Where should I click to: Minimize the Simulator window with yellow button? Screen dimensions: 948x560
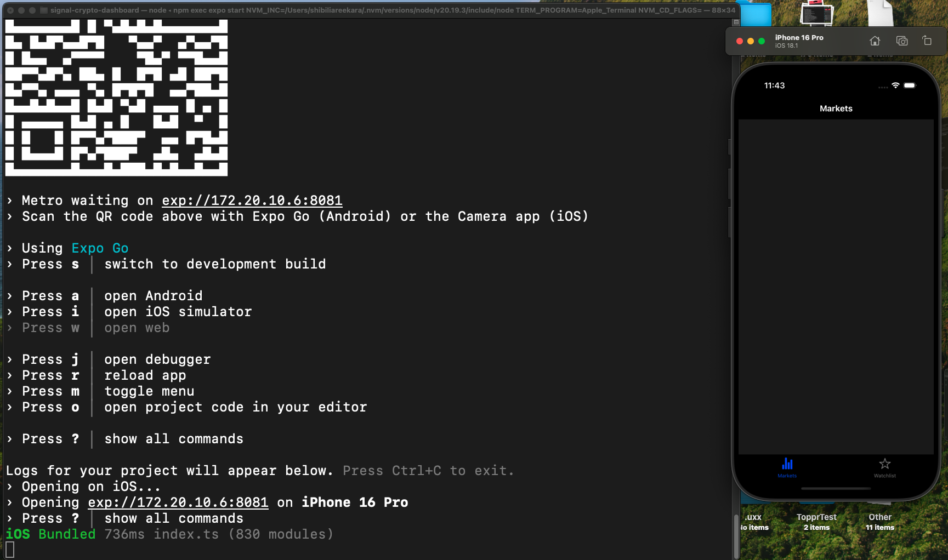(751, 41)
